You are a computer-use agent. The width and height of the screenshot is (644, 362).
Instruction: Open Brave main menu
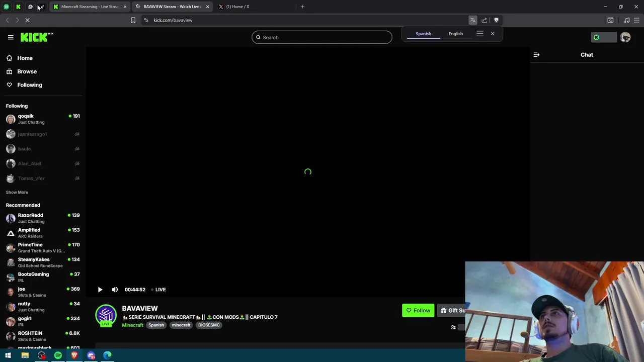(636, 20)
